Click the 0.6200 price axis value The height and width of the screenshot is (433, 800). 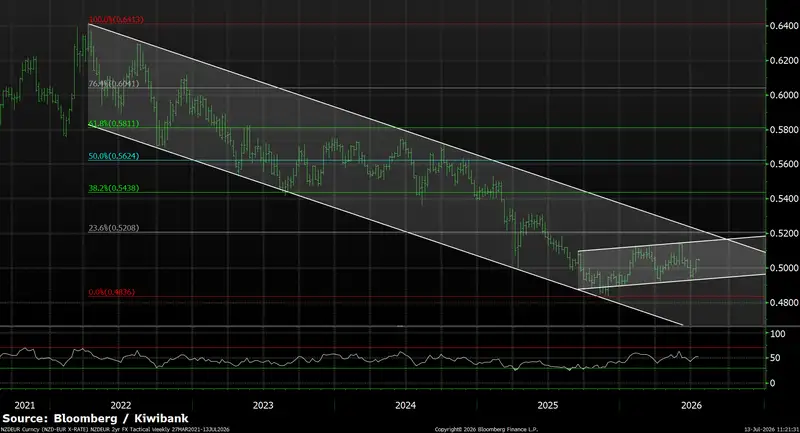point(784,60)
